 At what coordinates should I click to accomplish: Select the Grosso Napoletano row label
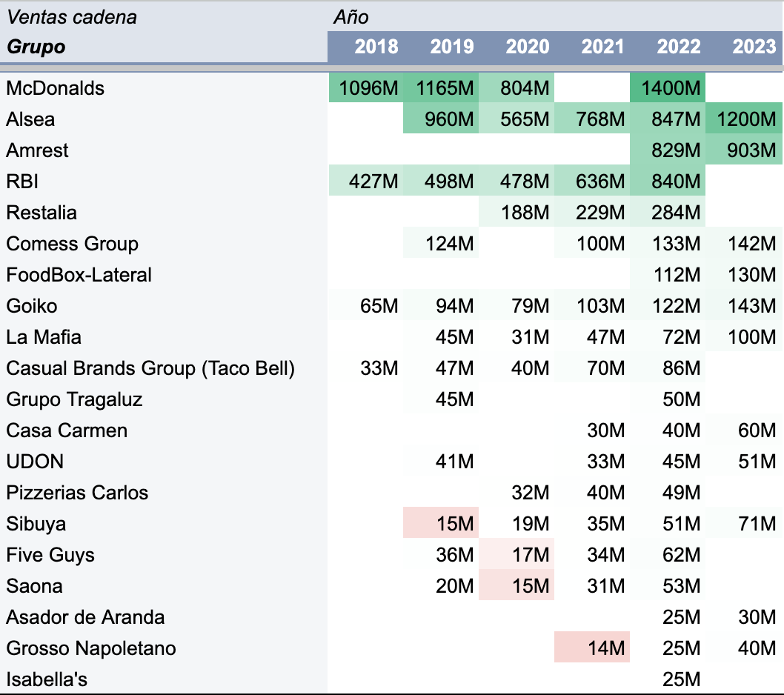coord(91,648)
